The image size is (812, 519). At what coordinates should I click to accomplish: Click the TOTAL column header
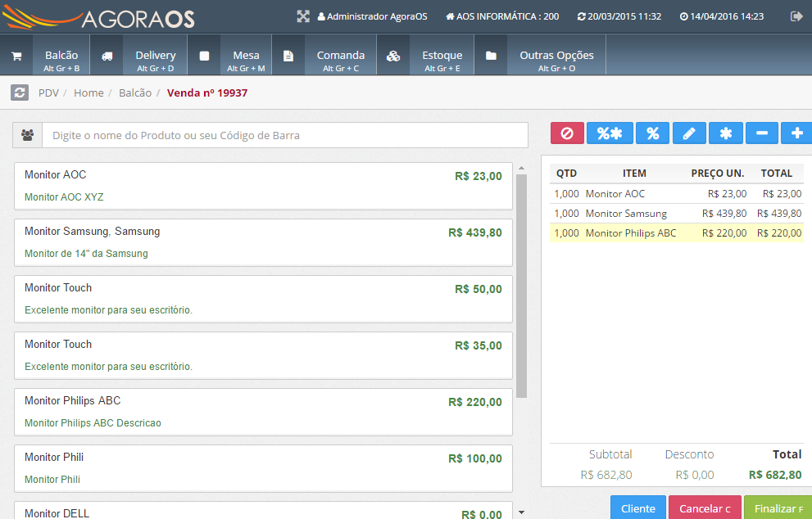[776, 174]
